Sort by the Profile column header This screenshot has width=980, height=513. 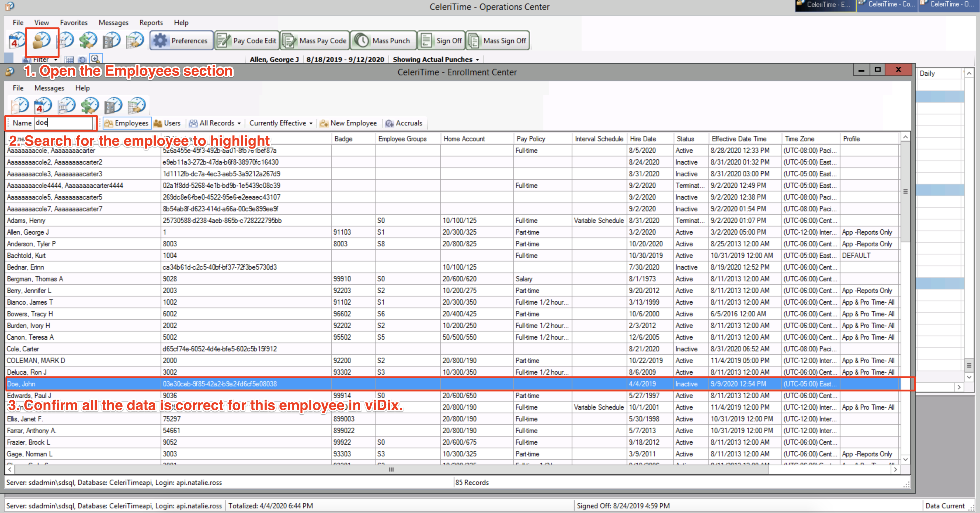tap(870, 139)
